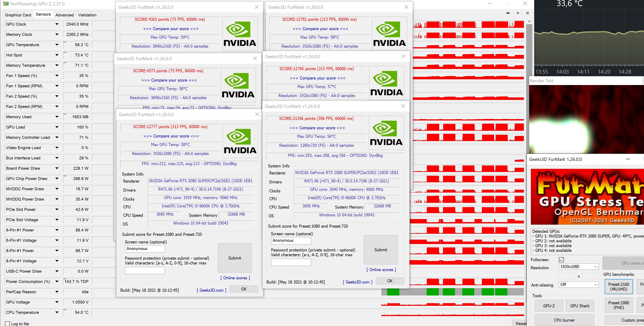This screenshot has height=326, width=644.
Task: Click the GPU-Z screenshot camera icon
Action: click(x=508, y=13)
